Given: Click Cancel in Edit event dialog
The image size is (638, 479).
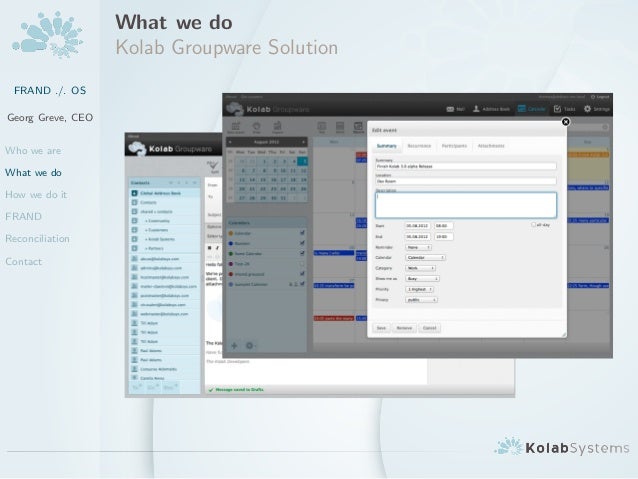Looking at the screenshot, I should (430, 328).
